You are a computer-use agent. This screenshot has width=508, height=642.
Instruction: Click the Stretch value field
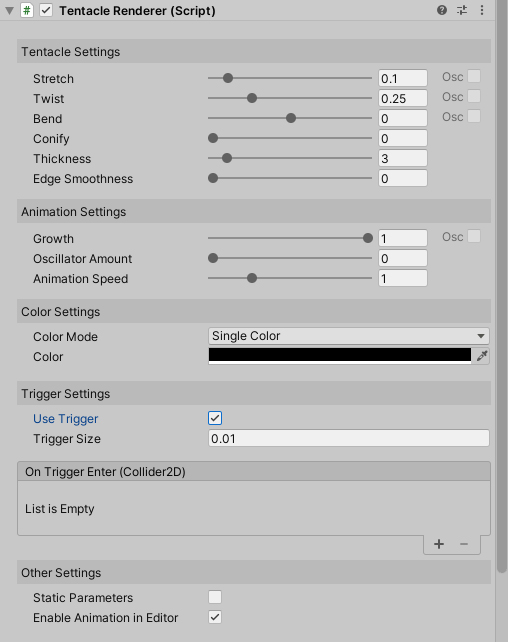403,78
